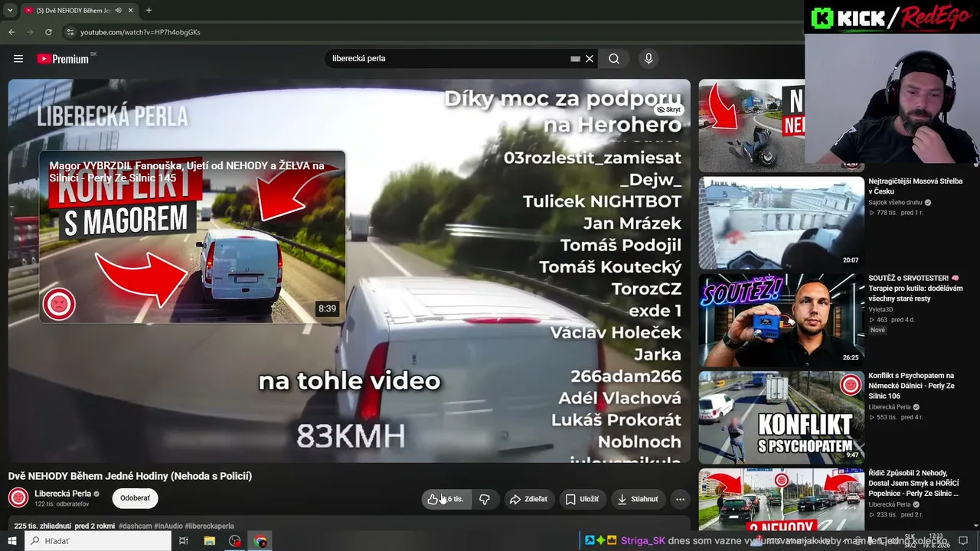Open 'Konflikt s Psychopatem na Německé Dálnici' title

pyautogui.click(x=912, y=386)
